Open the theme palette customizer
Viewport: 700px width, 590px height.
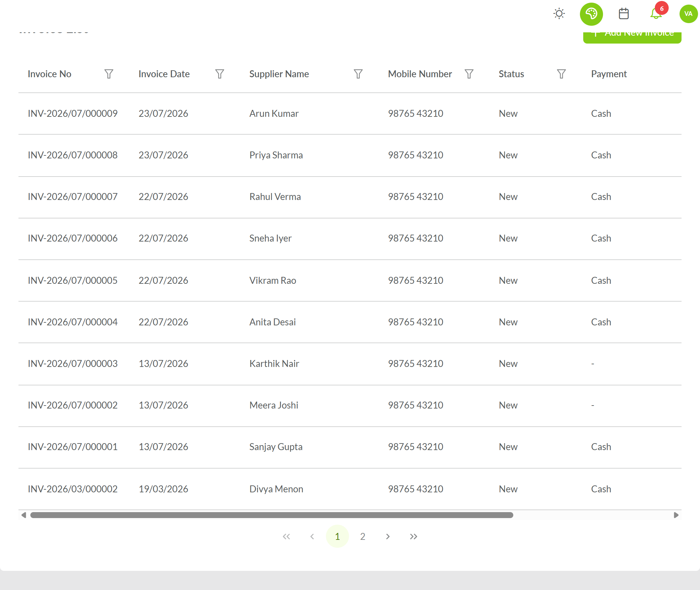pos(591,14)
